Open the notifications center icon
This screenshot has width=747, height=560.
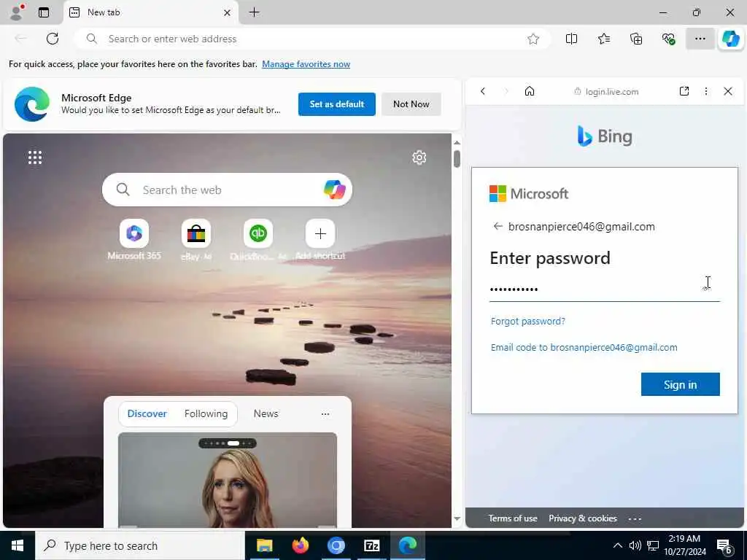[724, 547]
